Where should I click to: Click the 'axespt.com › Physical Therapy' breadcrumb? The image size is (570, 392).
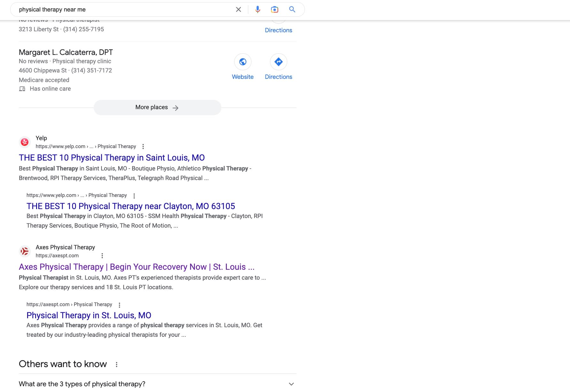(x=69, y=305)
